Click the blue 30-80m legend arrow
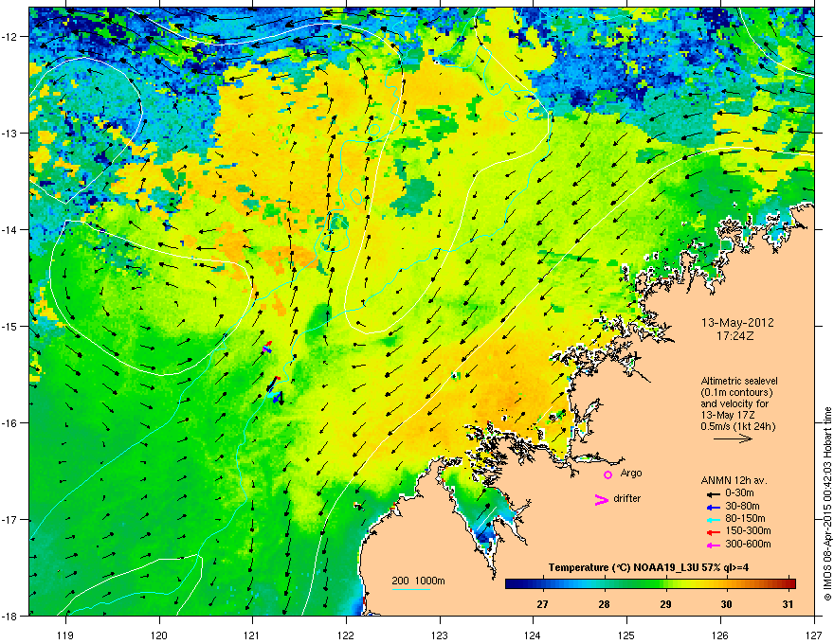Screen dimensions: 834x644 pyautogui.click(x=714, y=507)
